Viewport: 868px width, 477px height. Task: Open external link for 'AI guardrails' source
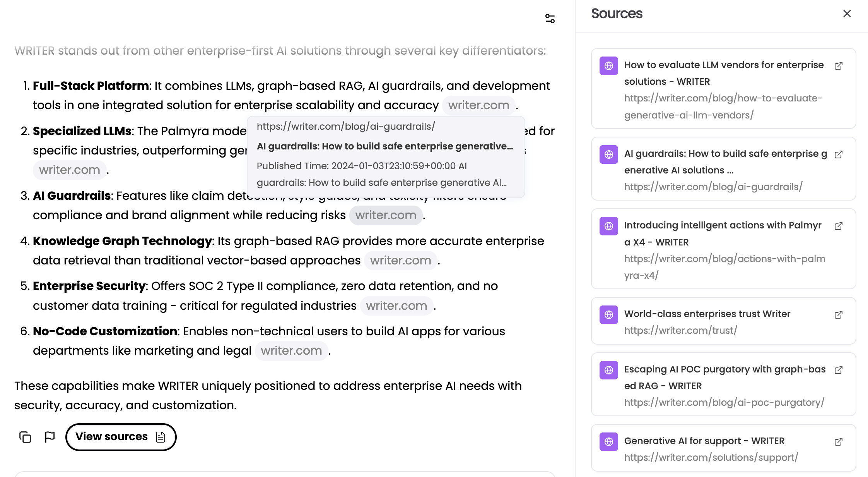(838, 154)
